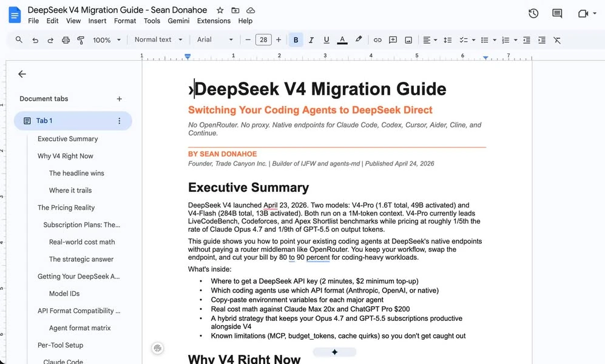Clear formatting from the selection
This screenshot has height=364, width=605.
coord(557,40)
